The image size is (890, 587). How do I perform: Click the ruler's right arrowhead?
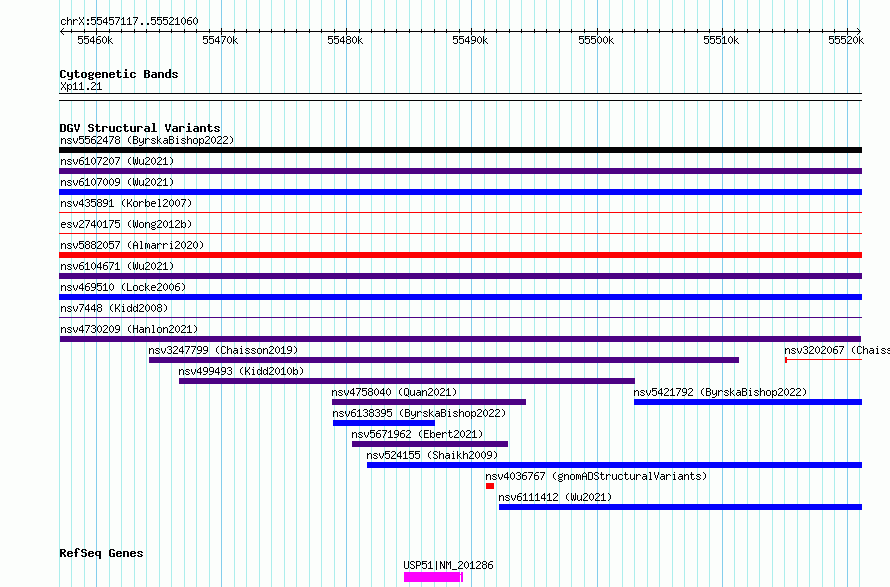click(x=859, y=31)
